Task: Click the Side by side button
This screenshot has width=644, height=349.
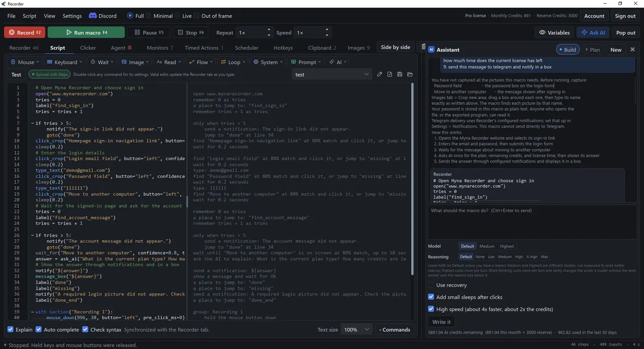Action: point(395,47)
